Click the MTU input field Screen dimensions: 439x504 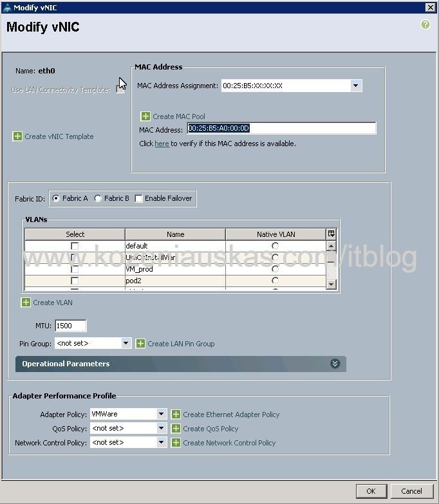[x=70, y=326]
